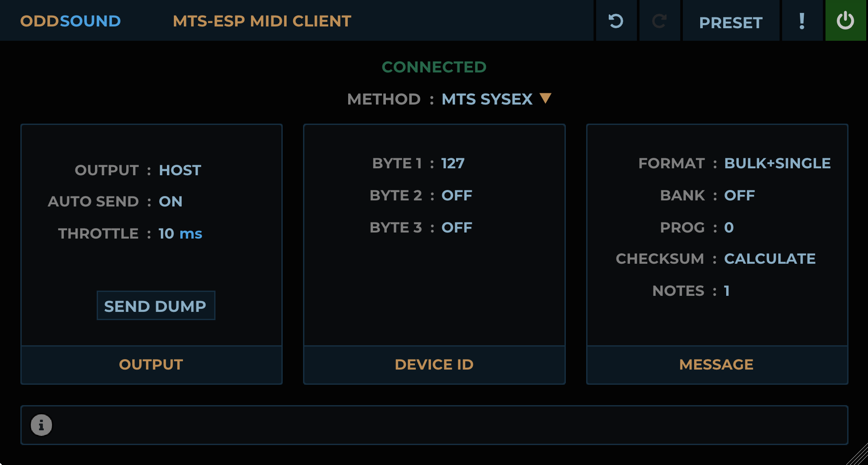The width and height of the screenshot is (868, 465).
Task: Click the ODDSOUND logo
Action: tap(70, 21)
